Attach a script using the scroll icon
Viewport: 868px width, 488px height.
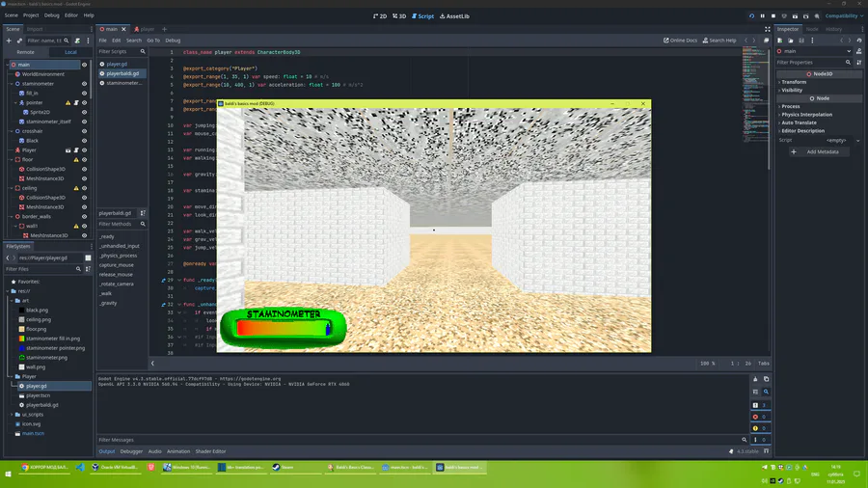77,41
